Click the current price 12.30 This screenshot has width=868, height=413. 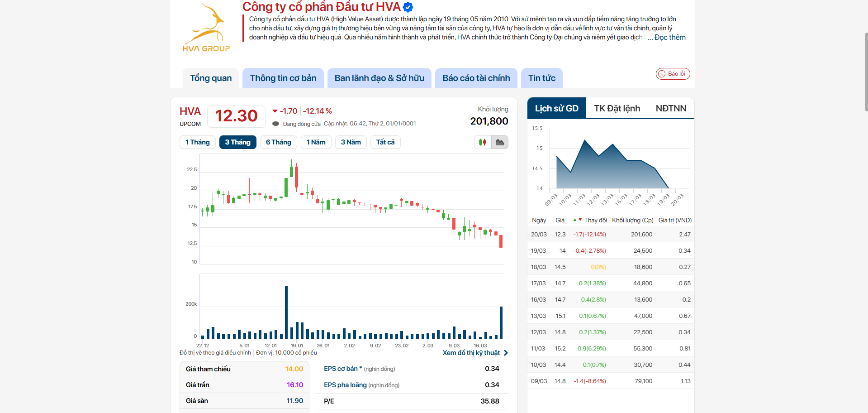pos(236,116)
